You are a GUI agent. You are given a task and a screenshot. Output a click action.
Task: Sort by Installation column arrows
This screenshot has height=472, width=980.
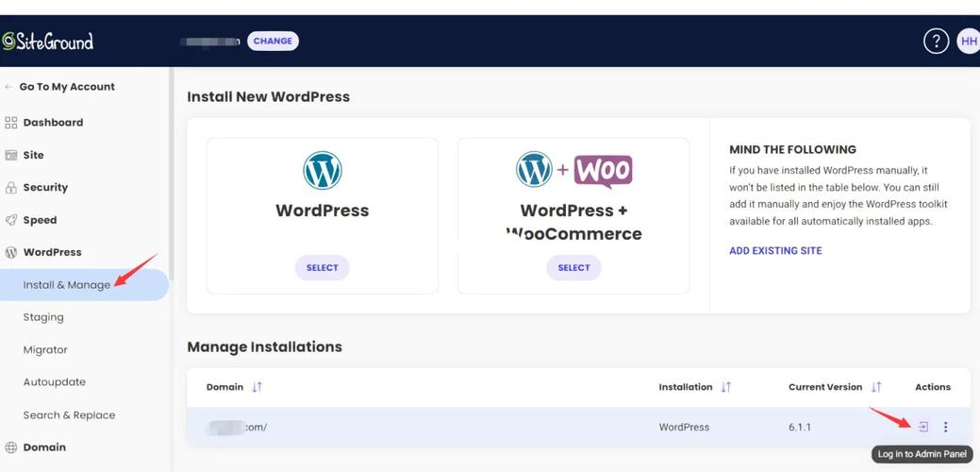tap(725, 387)
